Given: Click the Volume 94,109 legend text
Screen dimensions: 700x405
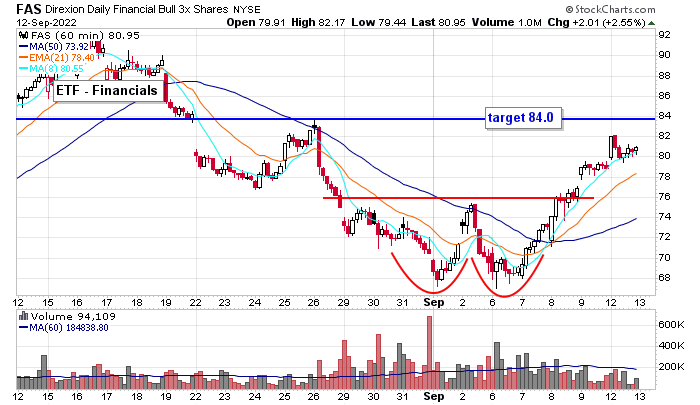Looking at the screenshot, I should click(x=73, y=316).
